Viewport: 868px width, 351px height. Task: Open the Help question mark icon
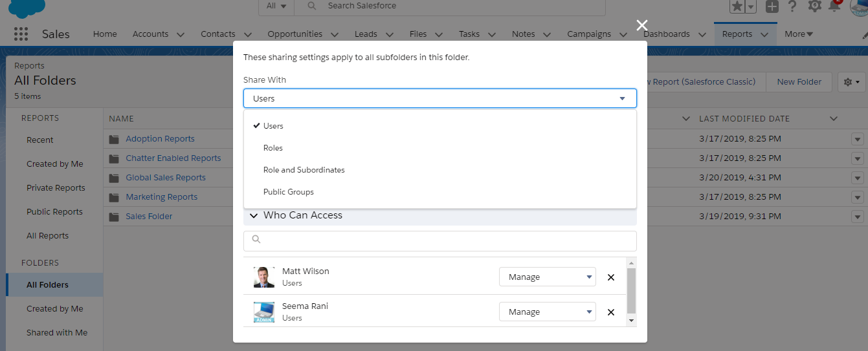tap(792, 6)
